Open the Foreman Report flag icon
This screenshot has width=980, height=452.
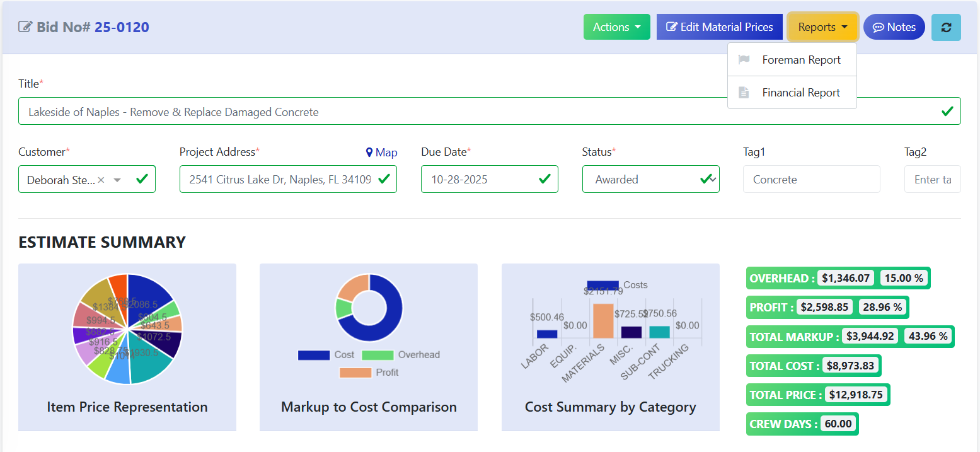(744, 59)
